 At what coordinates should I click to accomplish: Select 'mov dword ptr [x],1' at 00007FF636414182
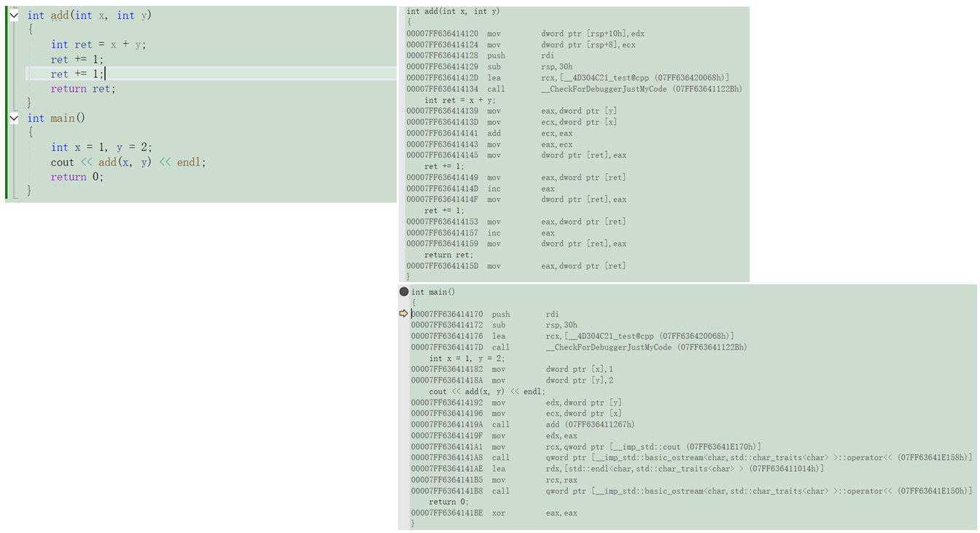coord(512,370)
